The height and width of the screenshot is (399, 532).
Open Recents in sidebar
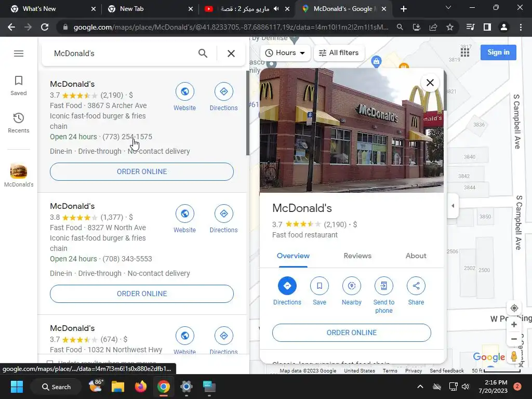pos(19,123)
